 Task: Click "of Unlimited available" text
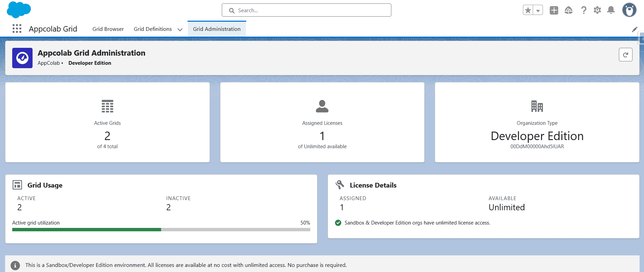tap(322, 147)
